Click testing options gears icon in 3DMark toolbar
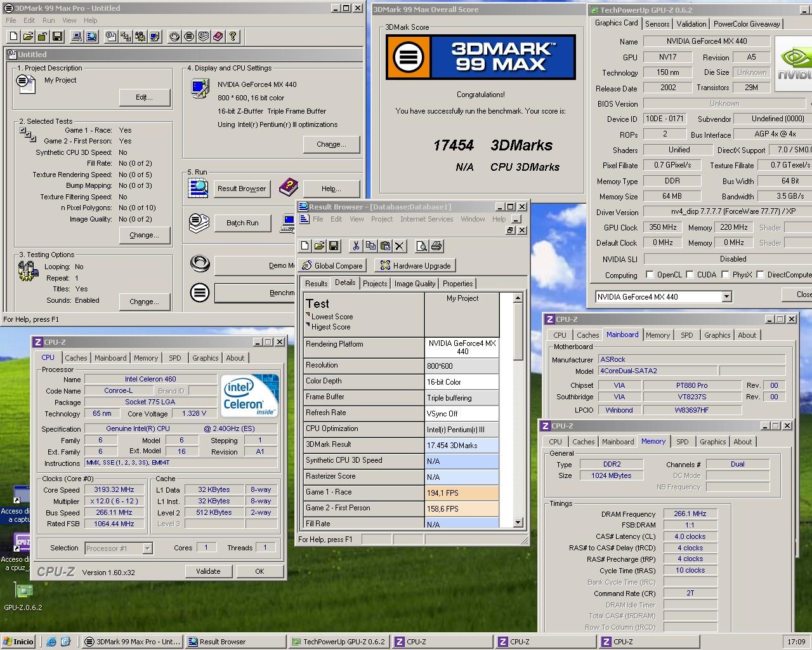The width and height of the screenshot is (812, 650). pos(140,36)
